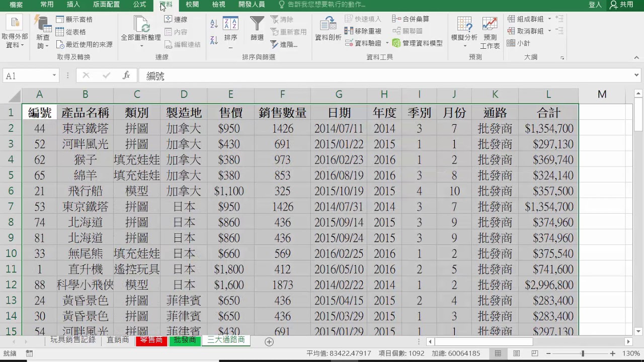644x362 pixels.
Task: Click 關聯圖 relationships
Action: click(x=408, y=31)
